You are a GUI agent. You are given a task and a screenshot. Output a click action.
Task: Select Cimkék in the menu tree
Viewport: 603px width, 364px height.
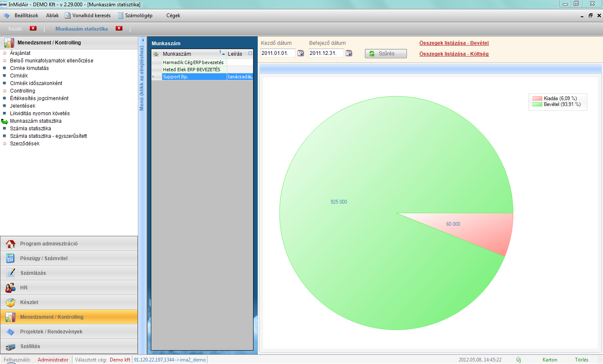(19, 76)
